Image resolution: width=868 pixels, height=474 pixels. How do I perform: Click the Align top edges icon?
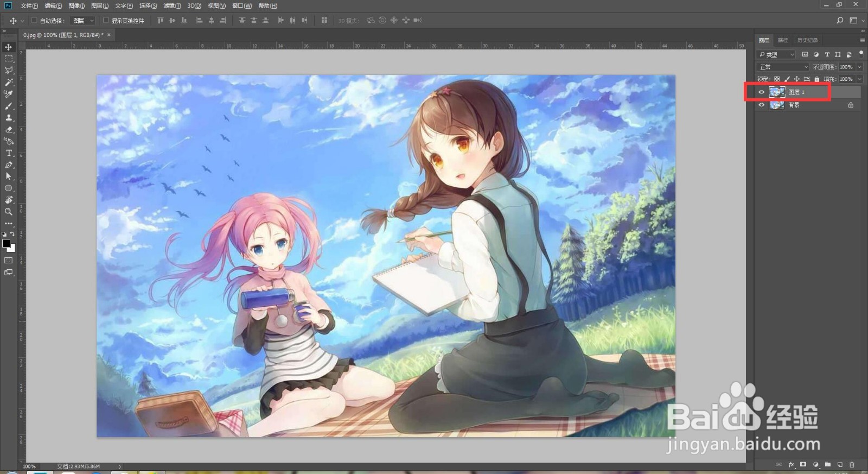160,21
